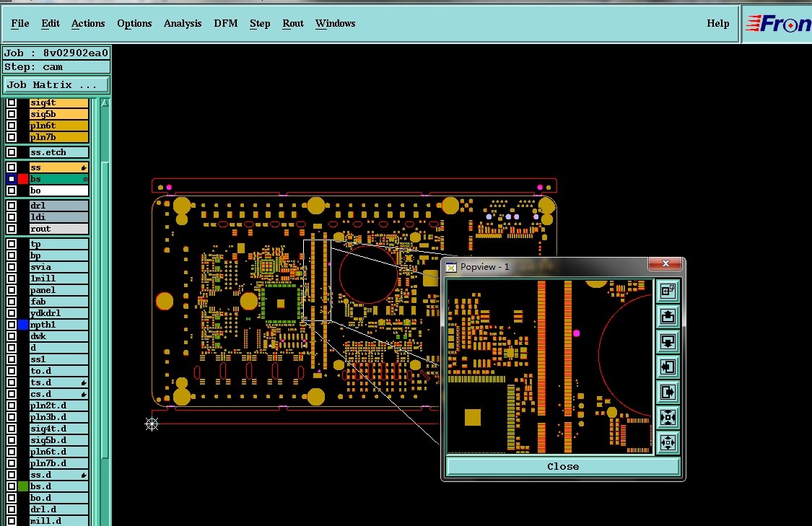Open the DFM menu
The image size is (812, 526).
point(226,23)
